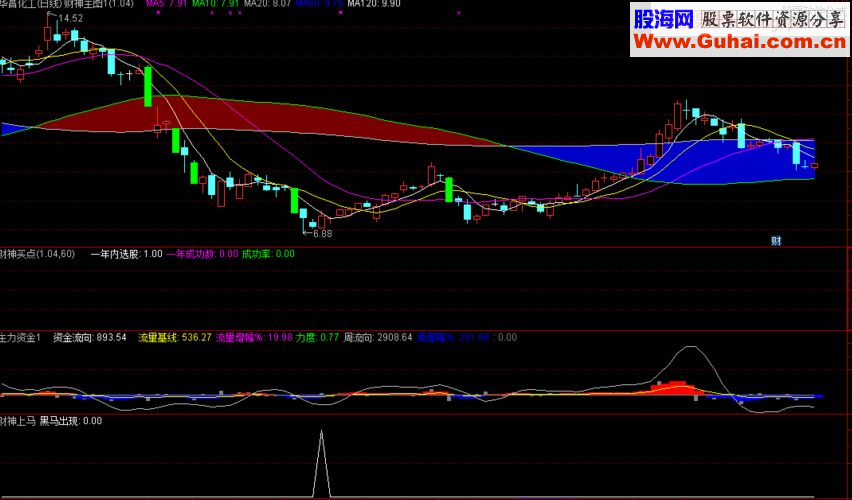The height and width of the screenshot is (500, 852).
Task: Click the MA5: 7.91 indicator label
Action: pyautogui.click(x=166, y=4)
